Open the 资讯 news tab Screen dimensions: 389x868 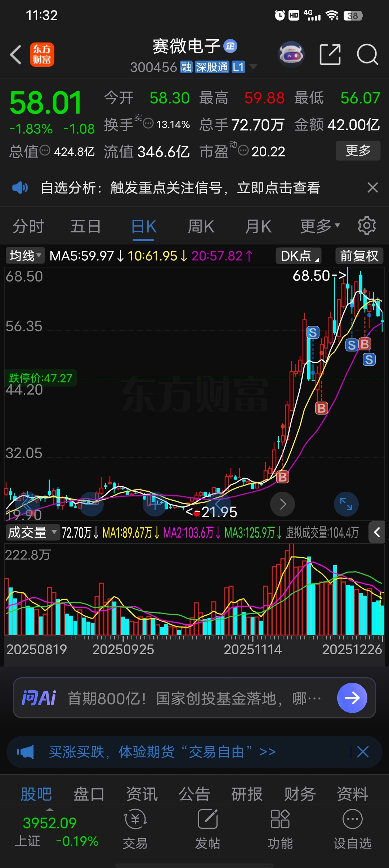[142, 794]
